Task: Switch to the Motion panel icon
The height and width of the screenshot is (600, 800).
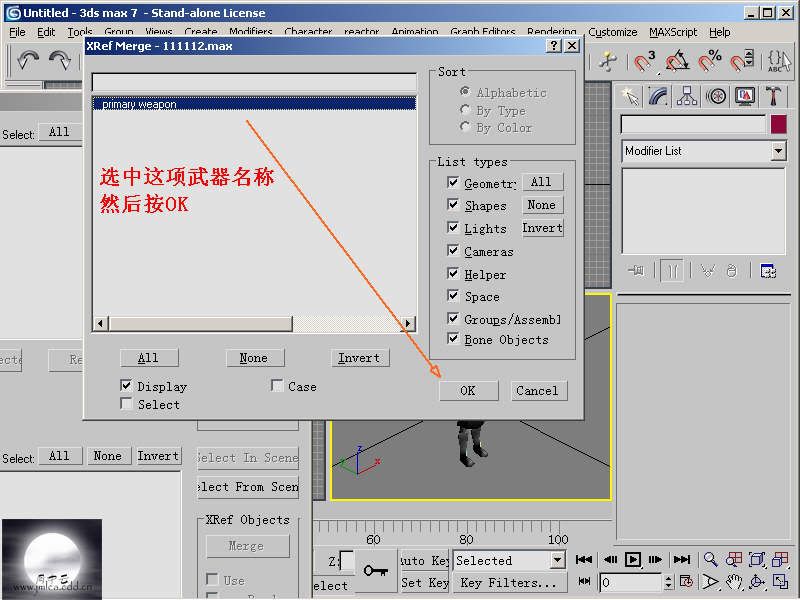Action: (x=716, y=96)
